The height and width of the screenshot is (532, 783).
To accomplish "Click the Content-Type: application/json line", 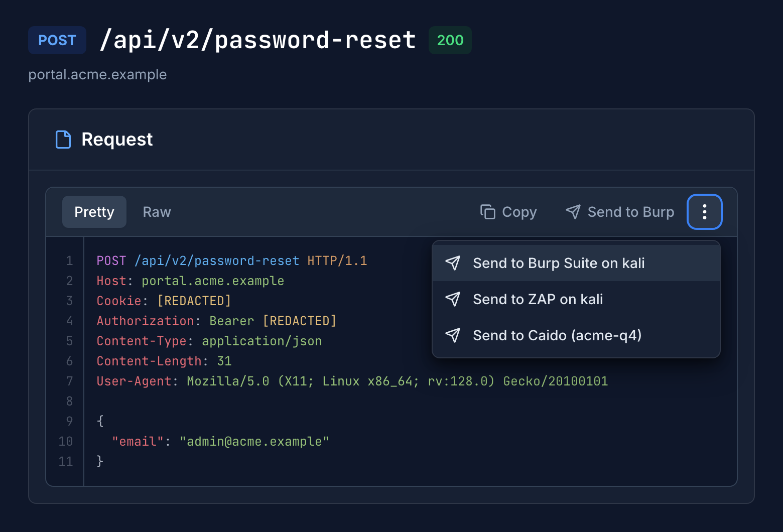I will 209,341.
